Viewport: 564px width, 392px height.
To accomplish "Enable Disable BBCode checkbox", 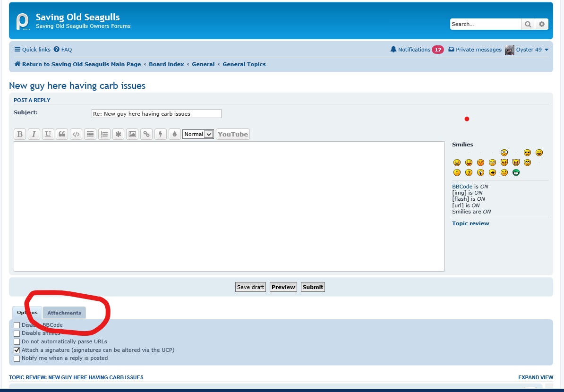I will click(x=17, y=325).
